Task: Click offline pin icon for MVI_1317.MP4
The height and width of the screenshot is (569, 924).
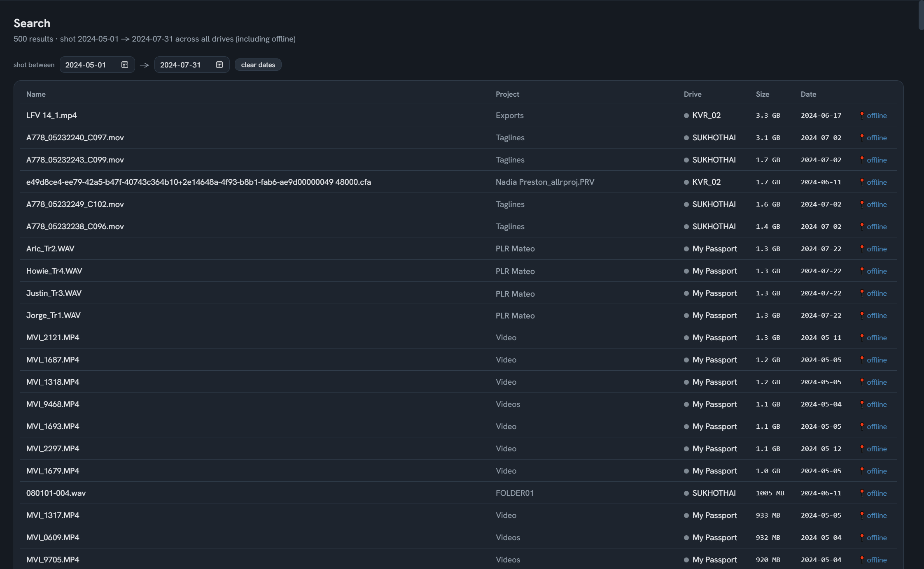Action: (x=862, y=516)
